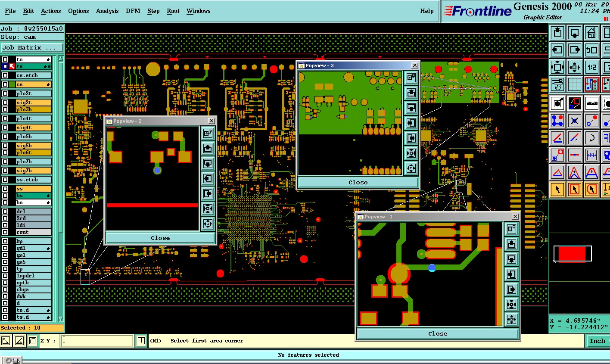The image size is (610, 364).
Task: Click the pan down view icon in right toolbar
Action: [575, 33]
